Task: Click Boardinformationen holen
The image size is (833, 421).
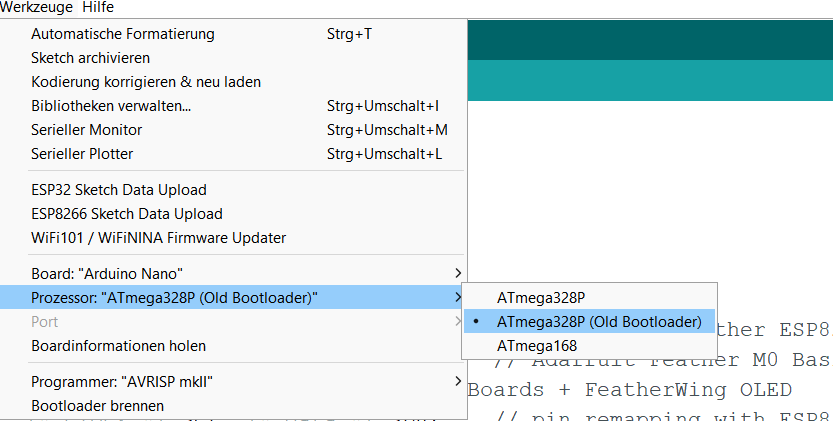Action: click(234, 346)
